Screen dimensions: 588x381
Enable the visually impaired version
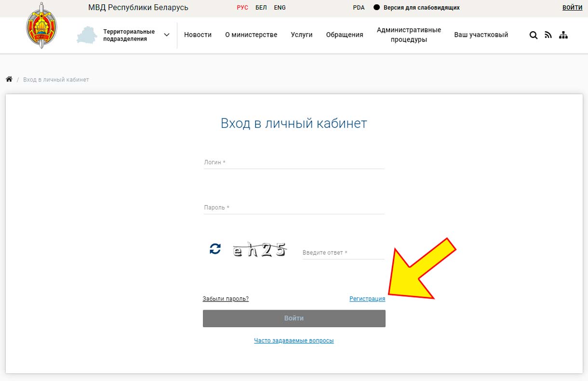416,8
